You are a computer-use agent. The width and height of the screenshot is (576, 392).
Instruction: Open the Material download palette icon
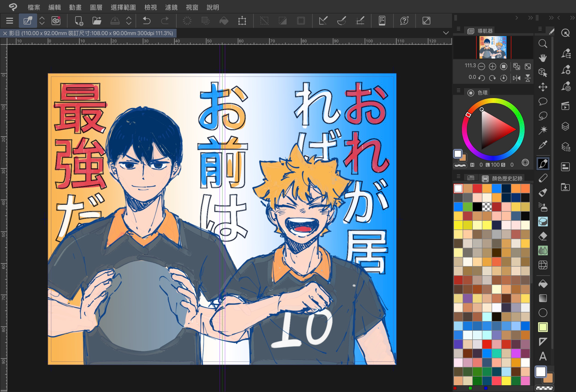tap(565, 187)
